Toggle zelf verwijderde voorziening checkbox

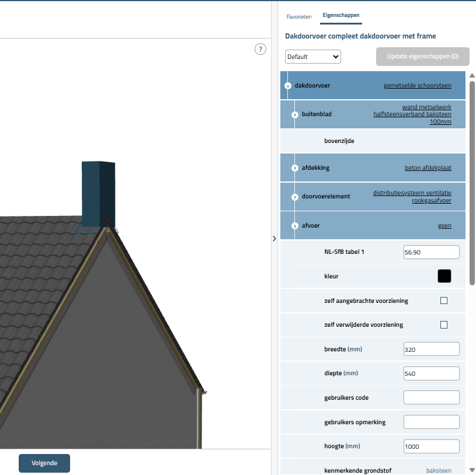click(x=443, y=324)
